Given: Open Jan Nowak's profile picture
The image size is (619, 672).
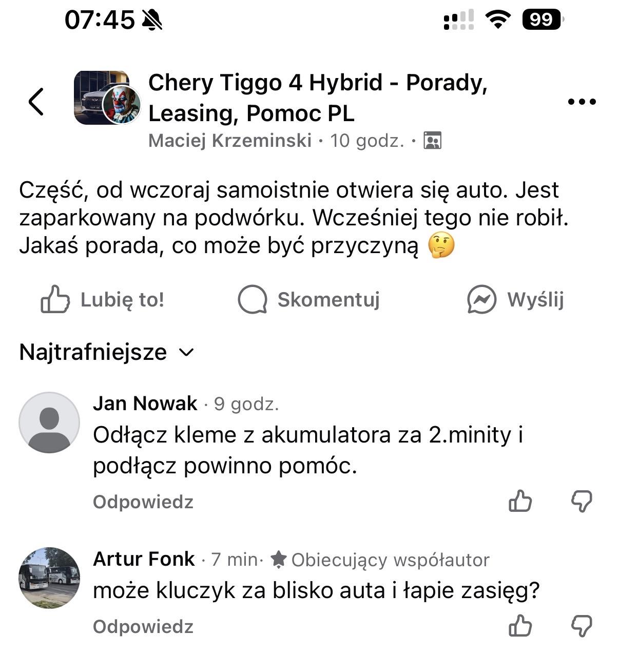Looking at the screenshot, I should [49, 423].
